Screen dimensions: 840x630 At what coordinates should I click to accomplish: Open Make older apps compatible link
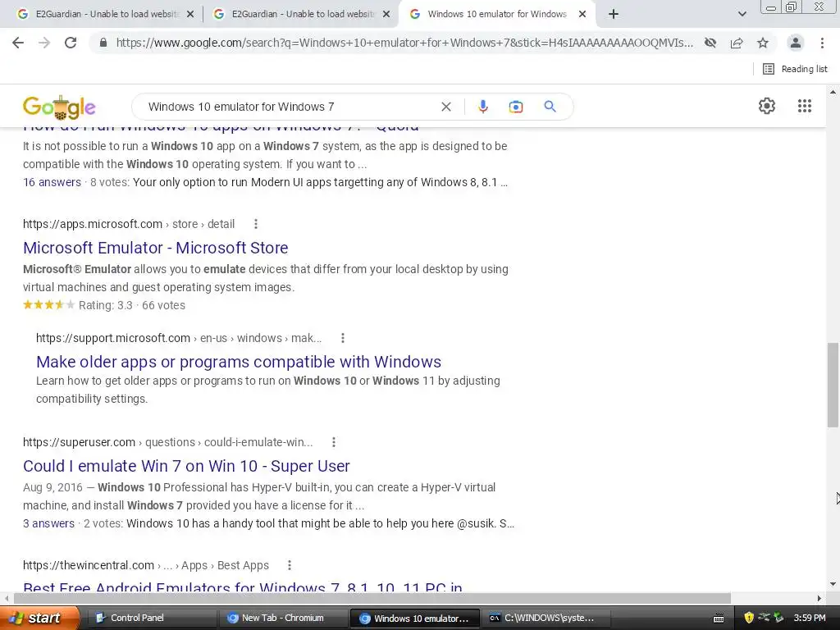point(239,362)
